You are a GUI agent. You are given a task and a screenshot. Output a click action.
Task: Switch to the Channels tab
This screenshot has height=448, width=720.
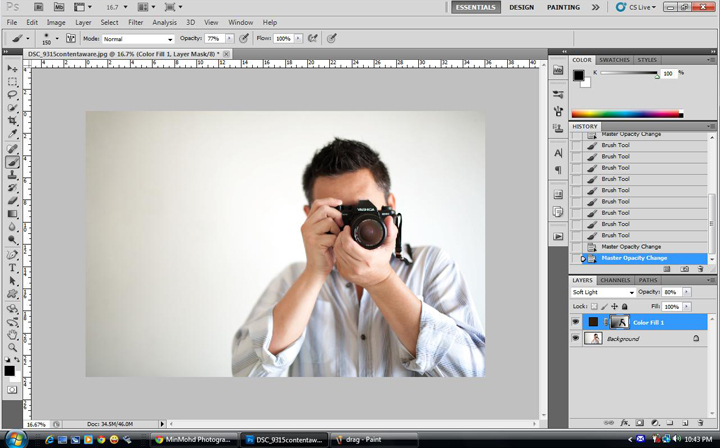tap(615, 280)
